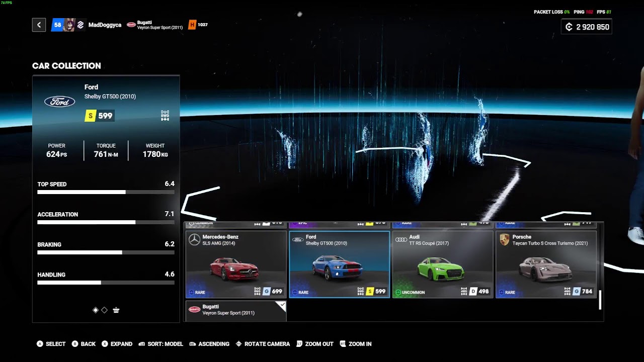Click the S 599 rating on Ford card
644x362 pixels.
pos(376,291)
